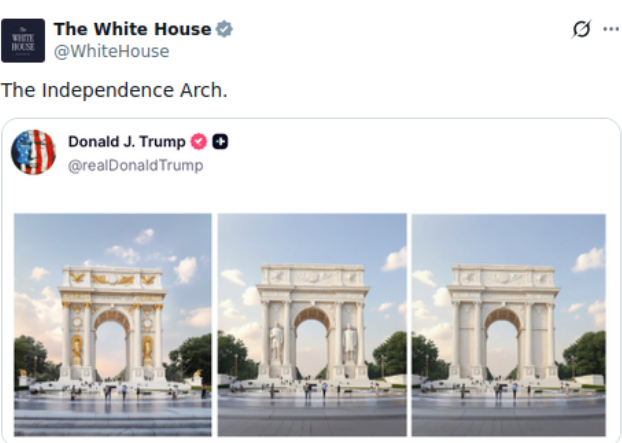Viewport: 622px width, 443px height.
Task: Open the rightmost arch image
Action: (508, 324)
